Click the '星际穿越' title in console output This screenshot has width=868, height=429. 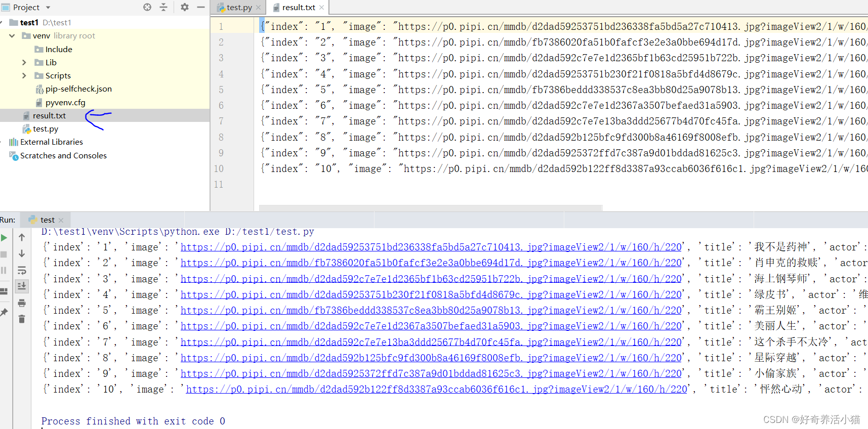click(x=776, y=358)
